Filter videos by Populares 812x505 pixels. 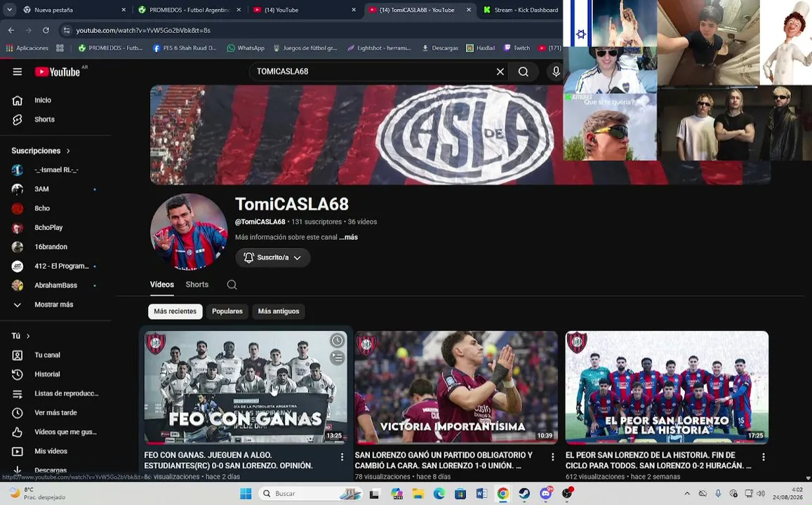[x=227, y=311]
